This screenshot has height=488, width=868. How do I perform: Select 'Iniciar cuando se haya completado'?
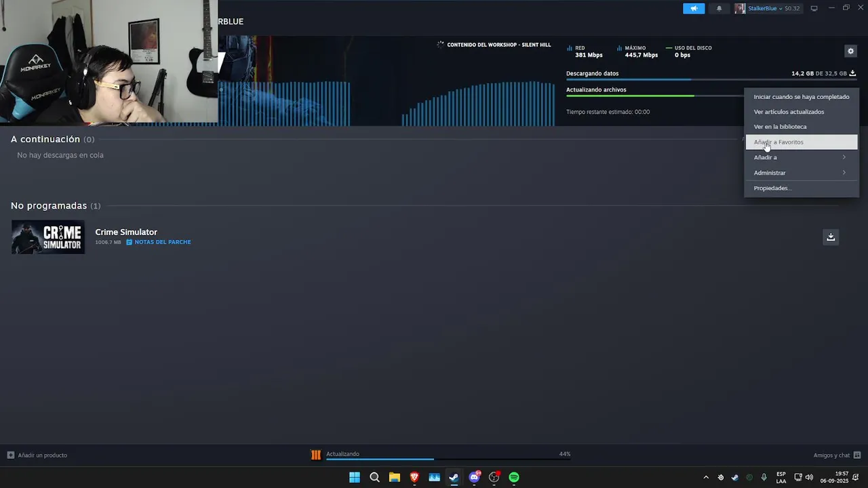802,97
